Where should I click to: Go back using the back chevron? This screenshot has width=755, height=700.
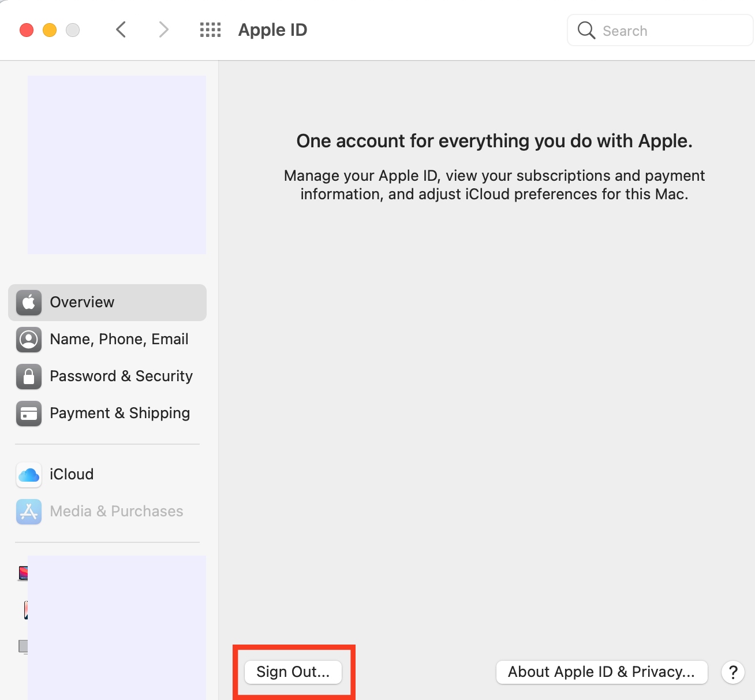click(121, 29)
